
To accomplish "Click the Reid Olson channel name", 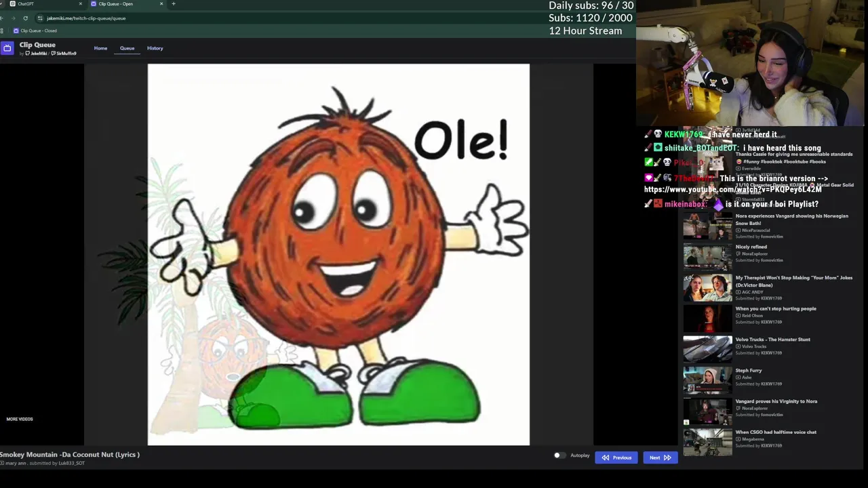I will click(752, 316).
